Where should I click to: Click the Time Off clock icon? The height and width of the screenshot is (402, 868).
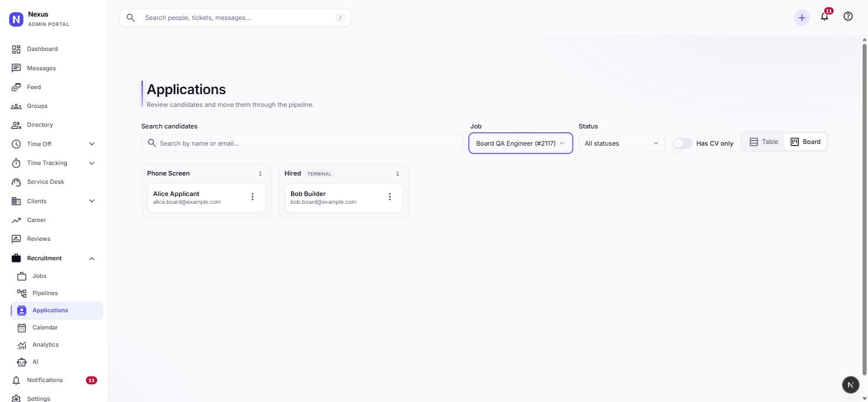(16, 144)
